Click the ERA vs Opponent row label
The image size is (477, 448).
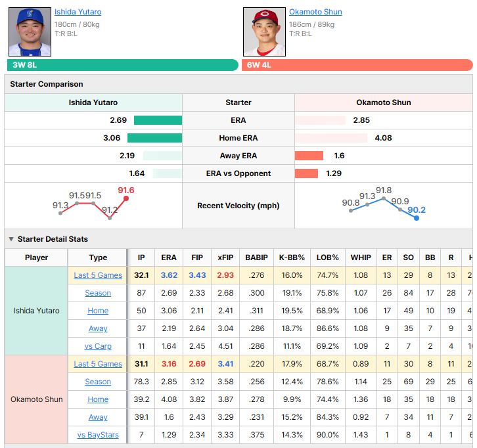238,173
